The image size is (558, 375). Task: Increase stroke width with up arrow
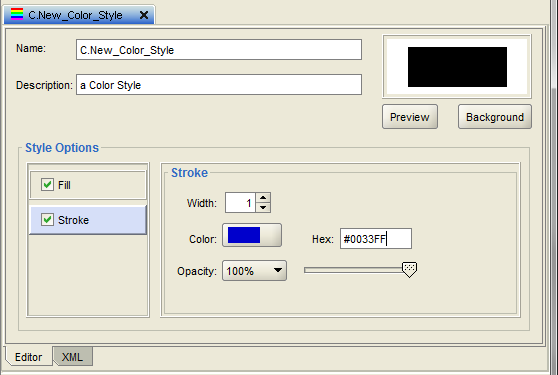[x=263, y=197]
